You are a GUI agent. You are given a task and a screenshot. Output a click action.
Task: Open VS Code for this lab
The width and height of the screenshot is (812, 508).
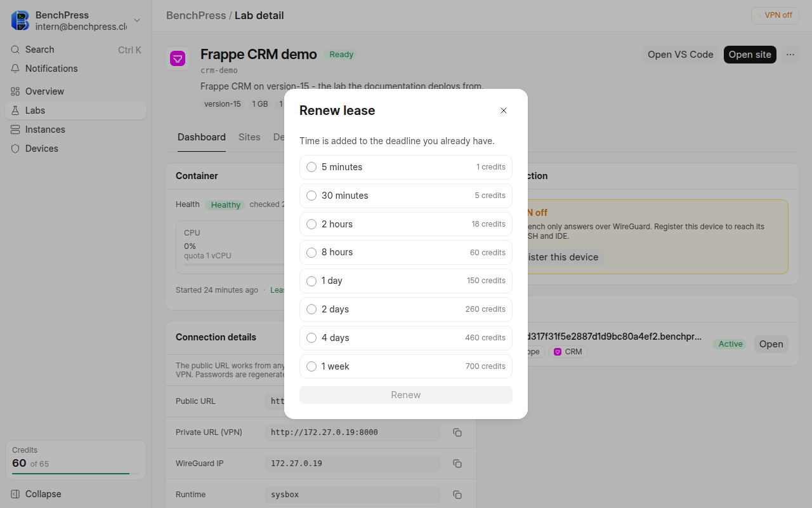pos(680,55)
